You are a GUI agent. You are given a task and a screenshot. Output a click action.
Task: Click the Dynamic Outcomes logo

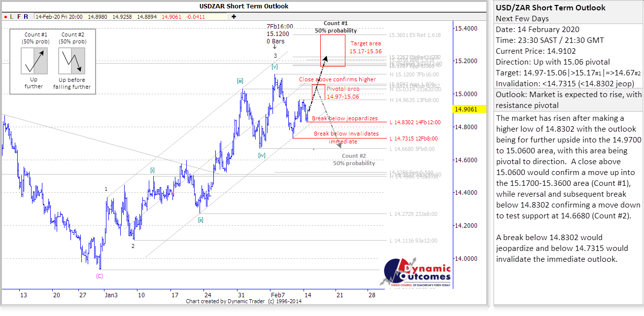(416, 273)
